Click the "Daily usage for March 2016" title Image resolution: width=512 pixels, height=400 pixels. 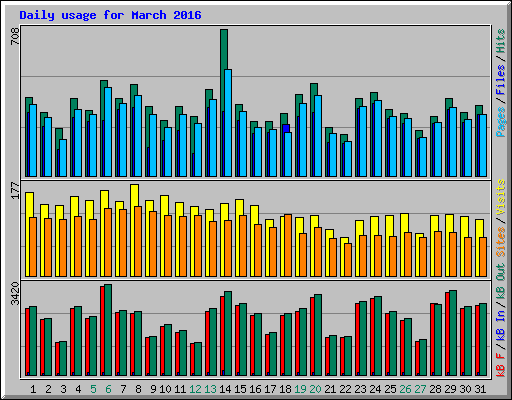coord(110,15)
